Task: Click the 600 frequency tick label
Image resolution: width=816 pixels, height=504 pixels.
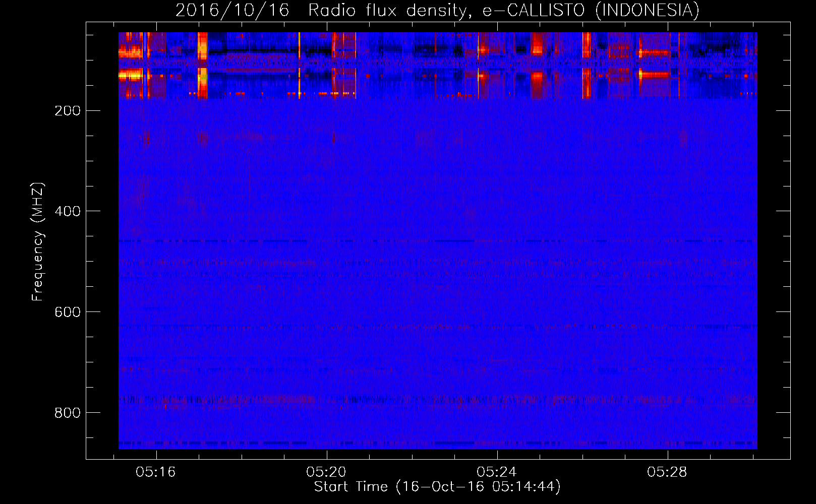Action: 68,312
